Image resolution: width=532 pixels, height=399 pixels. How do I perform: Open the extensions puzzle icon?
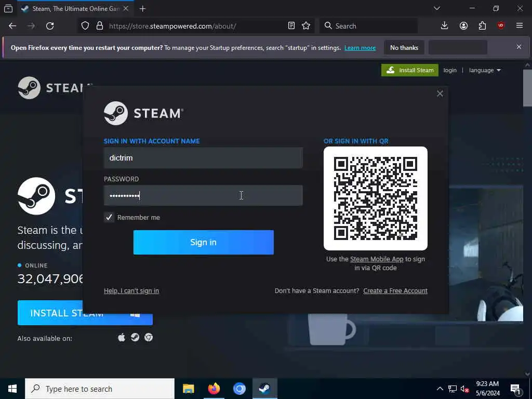(x=482, y=26)
